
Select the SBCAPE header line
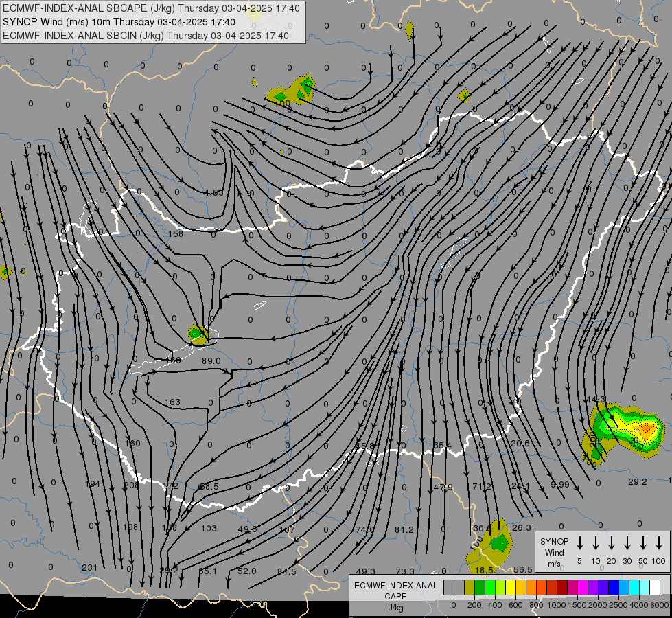151,8
